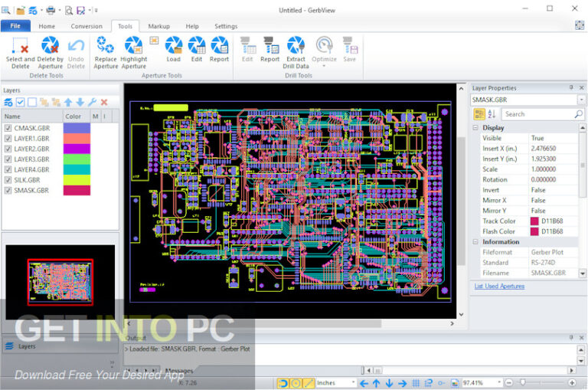Uncheck SILK.GBR layer visibility

pos(8,180)
